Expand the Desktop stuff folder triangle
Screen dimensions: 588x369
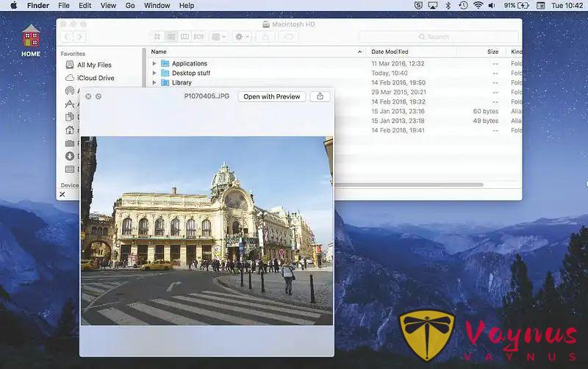coord(154,74)
